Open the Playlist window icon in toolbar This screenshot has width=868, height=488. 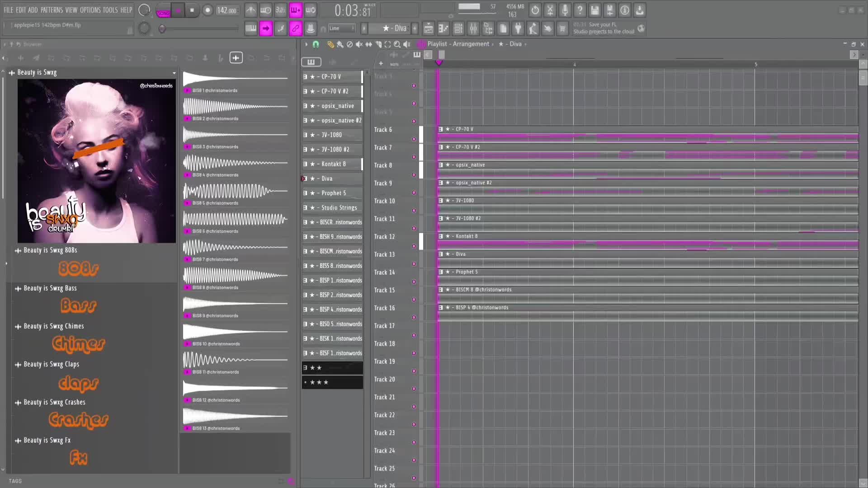coord(428,29)
